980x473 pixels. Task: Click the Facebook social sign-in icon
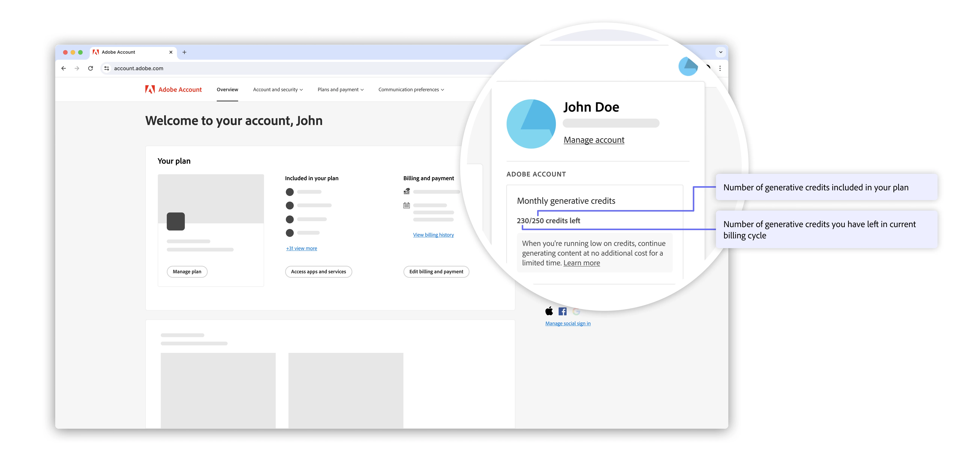[x=562, y=311]
